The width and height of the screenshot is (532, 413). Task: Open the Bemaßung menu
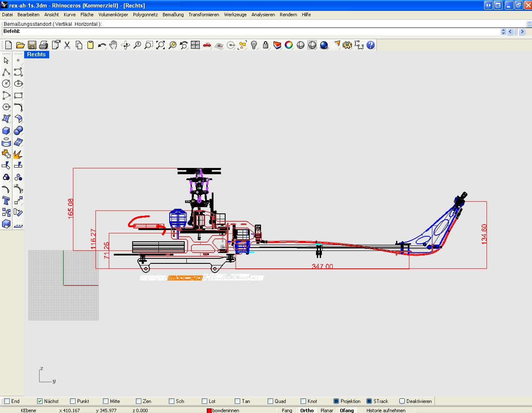click(x=173, y=15)
